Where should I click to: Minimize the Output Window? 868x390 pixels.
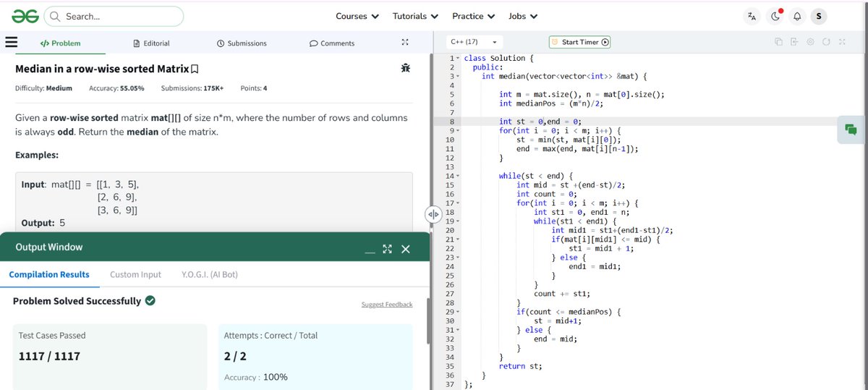(370, 250)
